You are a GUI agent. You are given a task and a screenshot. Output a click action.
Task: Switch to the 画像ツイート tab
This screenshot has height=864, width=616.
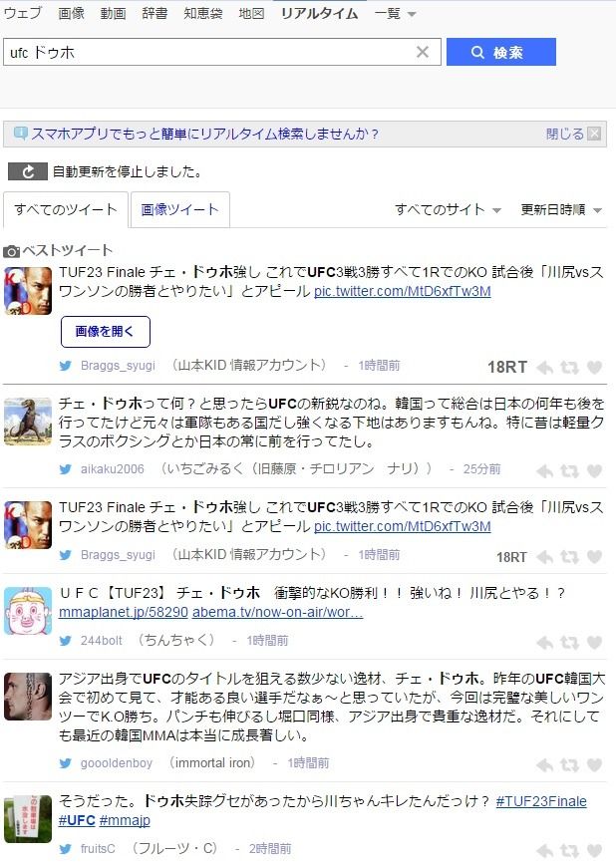click(179, 209)
